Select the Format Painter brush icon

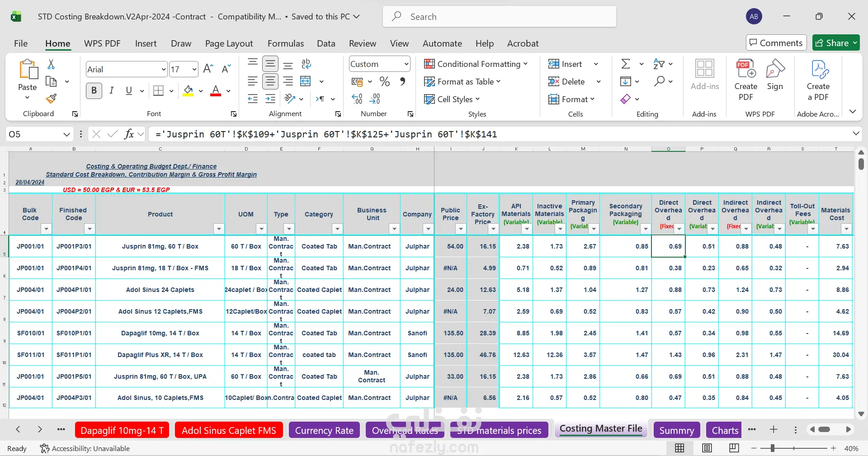coord(51,99)
